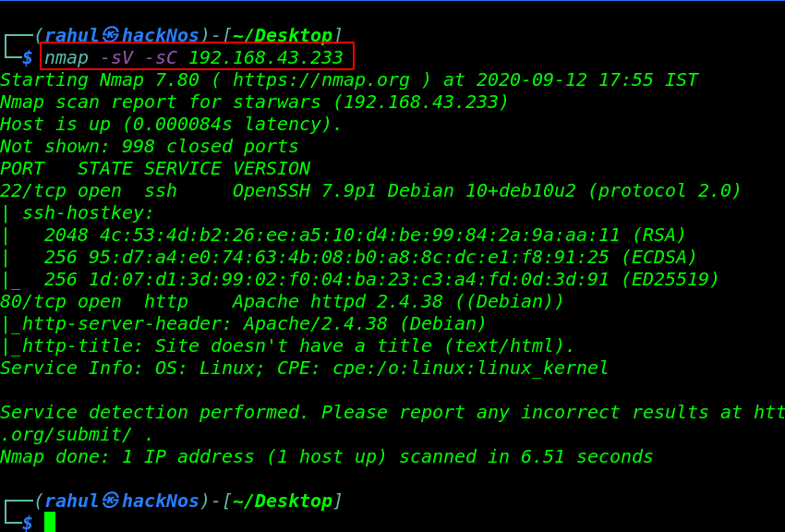Click the ~/Desktop path in top prompt
This screenshot has height=532, width=785.
click(283, 35)
